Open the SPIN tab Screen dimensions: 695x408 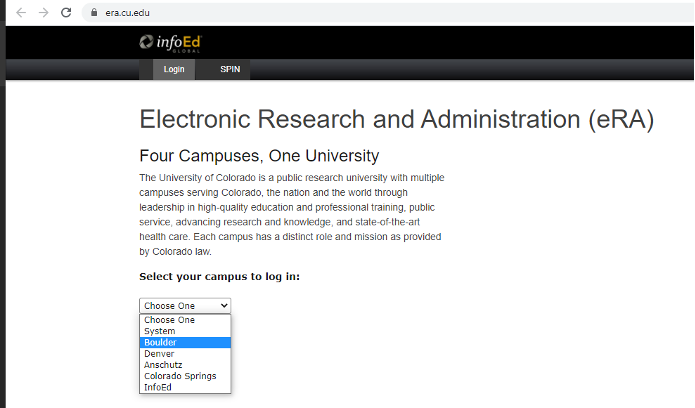tap(230, 69)
